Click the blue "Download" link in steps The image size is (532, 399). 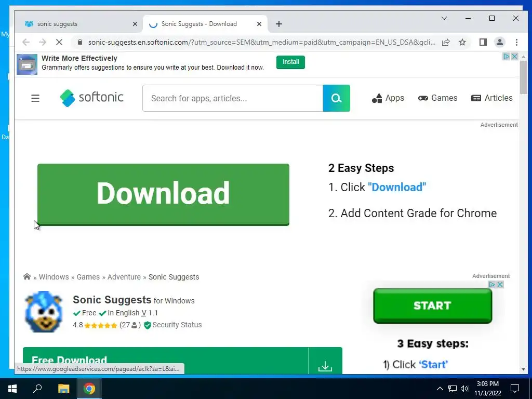(396, 187)
